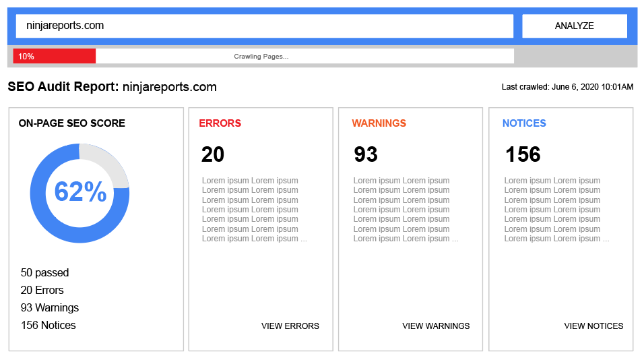Image resolution: width=644 pixels, height=362 pixels.
Task: Click the '156 Notices' stat line
Action: pos(48,326)
